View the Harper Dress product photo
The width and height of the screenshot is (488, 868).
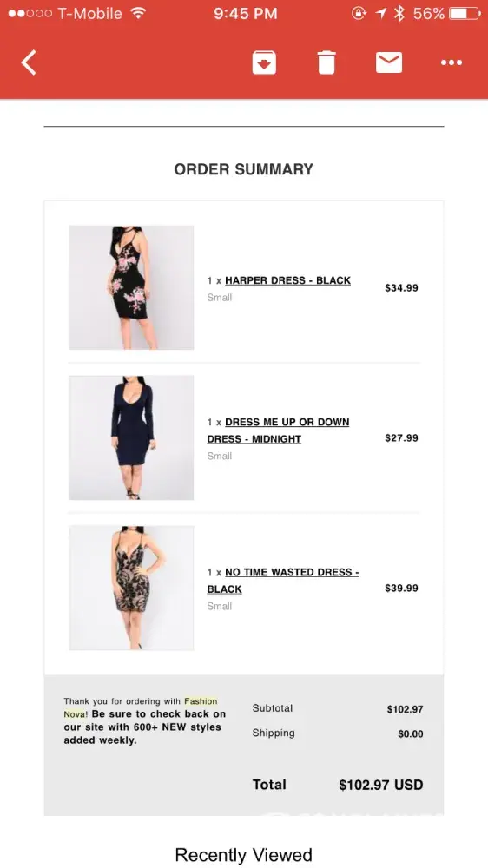(x=131, y=287)
